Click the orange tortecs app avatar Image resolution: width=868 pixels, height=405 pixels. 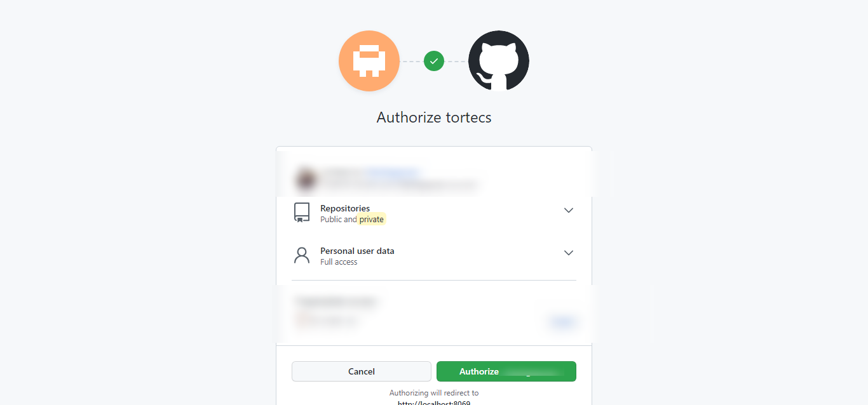click(x=369, y=61)
